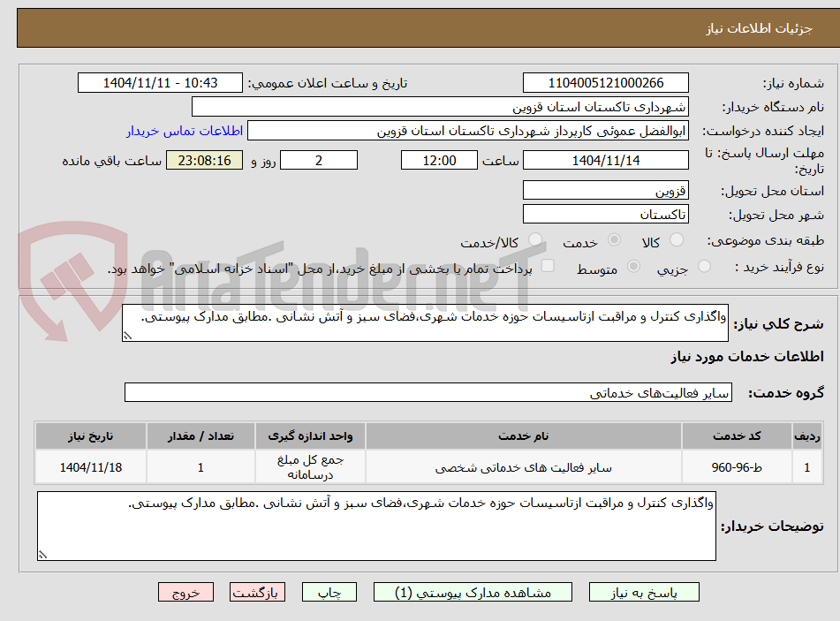Click need date cell 1404/11/18

click(x=90, y=467)
